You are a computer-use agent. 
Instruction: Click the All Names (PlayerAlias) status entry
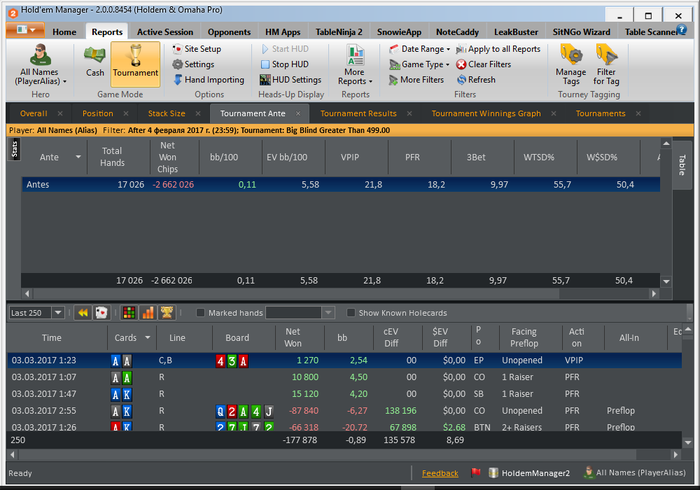[634, 472]
